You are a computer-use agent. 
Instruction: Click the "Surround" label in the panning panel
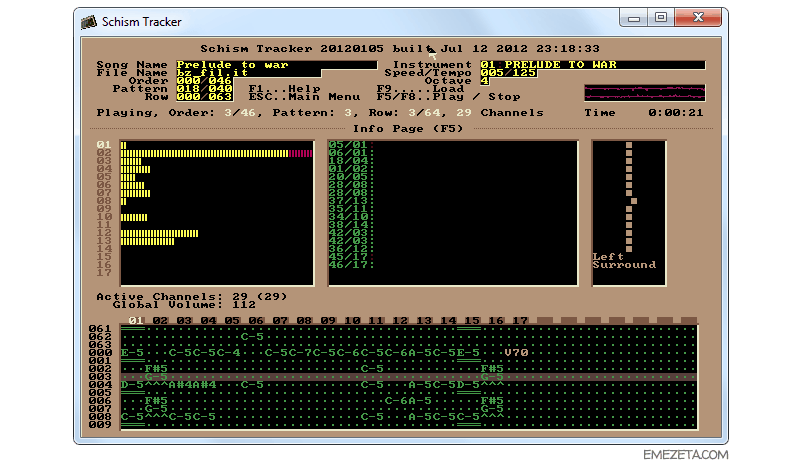pyautogui.click(x=624, y=265)
